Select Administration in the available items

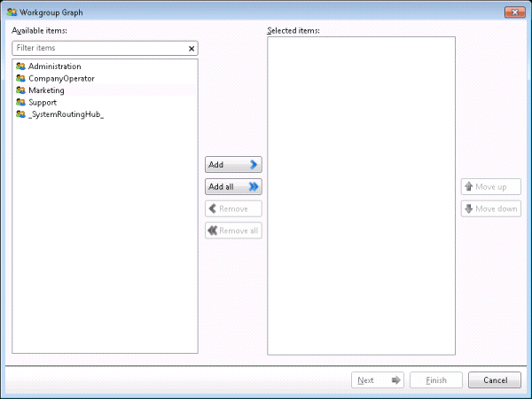click(54, 66)
